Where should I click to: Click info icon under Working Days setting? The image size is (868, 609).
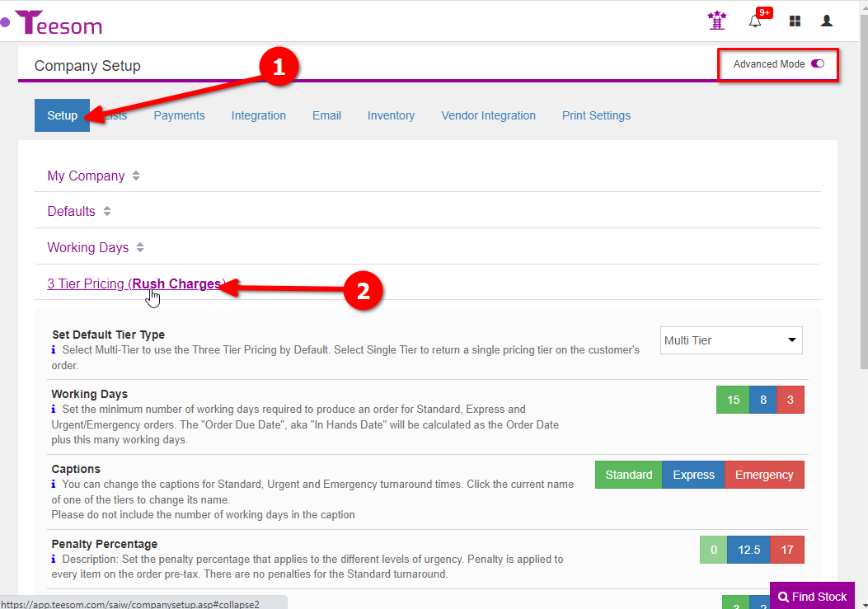click(54, 409)
